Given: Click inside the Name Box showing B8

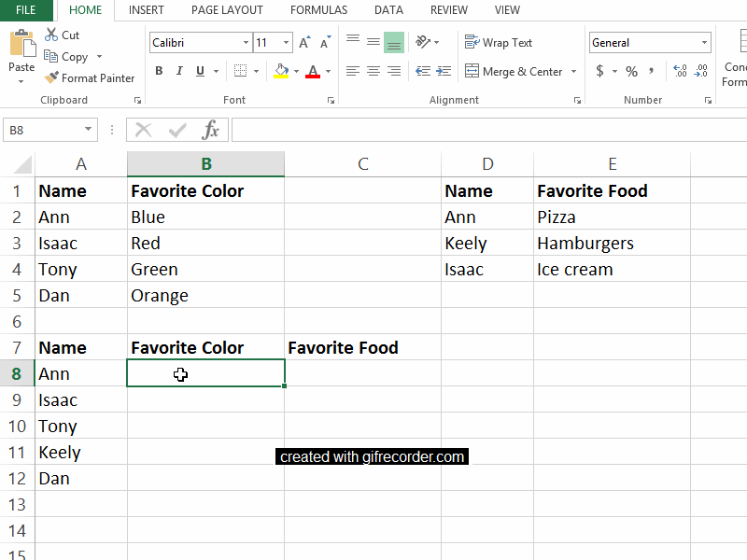Looking at the screenshot, I should click(42, 130).
